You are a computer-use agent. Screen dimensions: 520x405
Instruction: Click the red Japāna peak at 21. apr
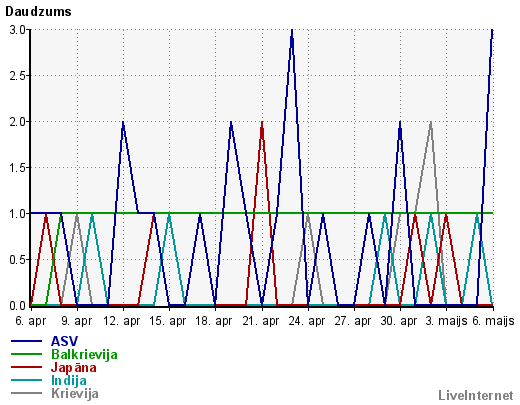pos(262,123)
